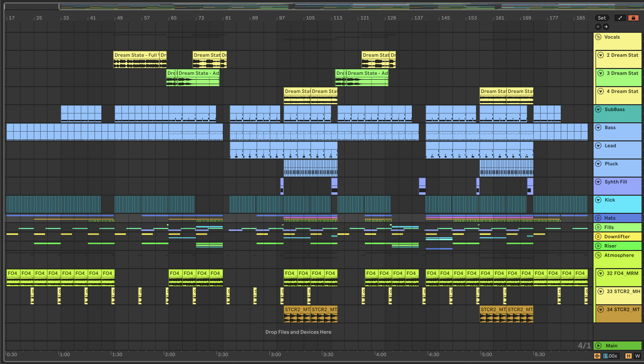Collapse the SubBass track fold arrow
This screenshot has width=644, height=364.
[598, 110]
